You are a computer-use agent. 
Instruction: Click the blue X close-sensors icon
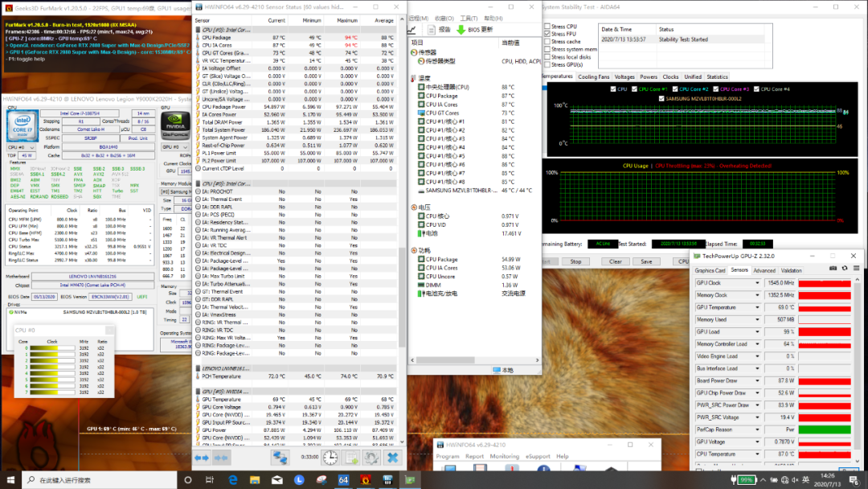pos(392,458)
